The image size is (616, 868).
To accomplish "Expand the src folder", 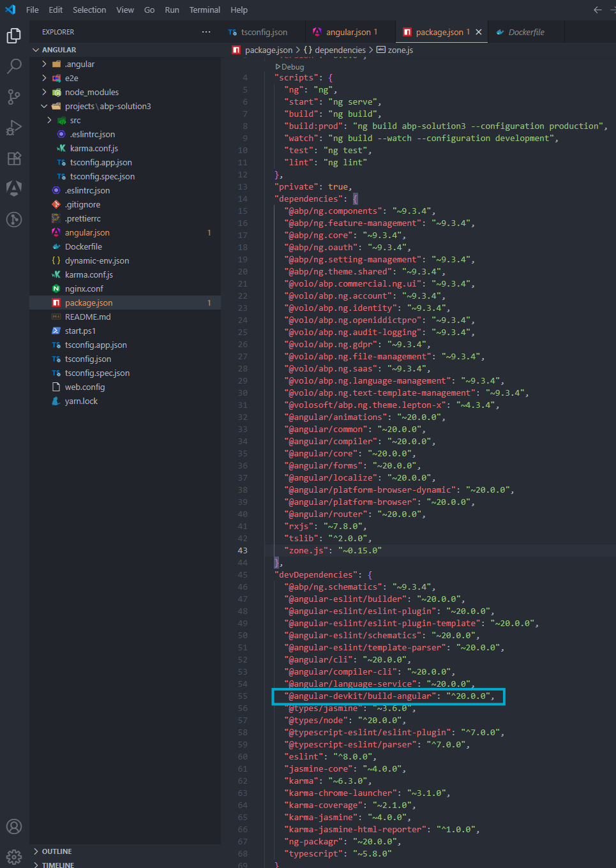I will click(75, 121).
